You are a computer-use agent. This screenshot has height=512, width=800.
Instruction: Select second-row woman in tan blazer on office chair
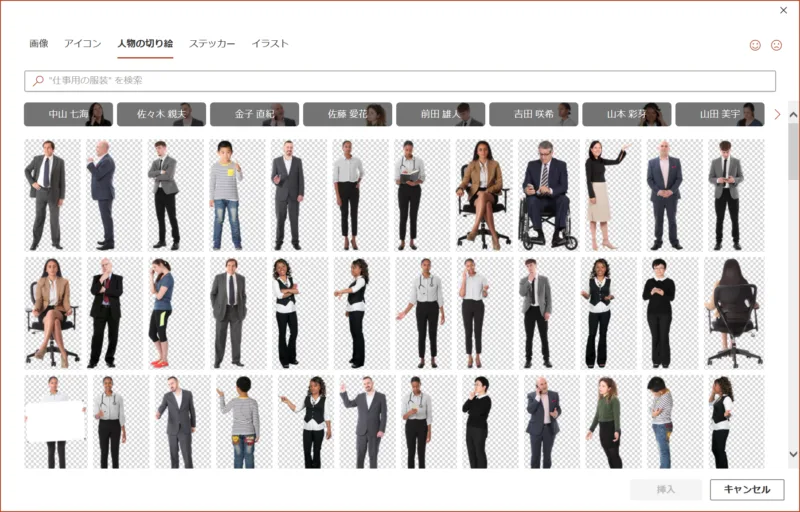[x=51, y=313]
